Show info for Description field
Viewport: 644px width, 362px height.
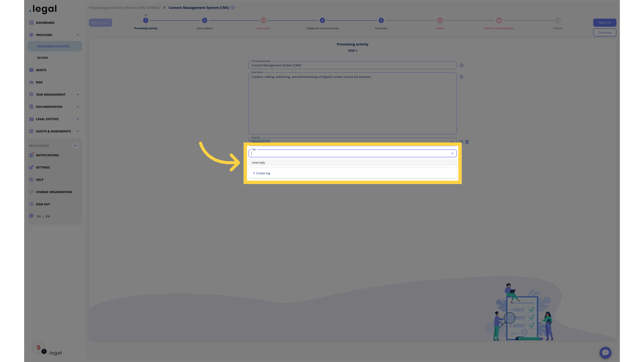click(461, 77)
